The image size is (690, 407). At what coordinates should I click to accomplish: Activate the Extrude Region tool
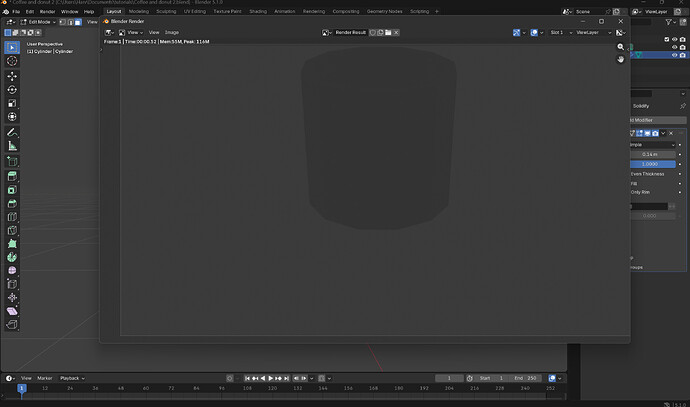coord(12,176)
